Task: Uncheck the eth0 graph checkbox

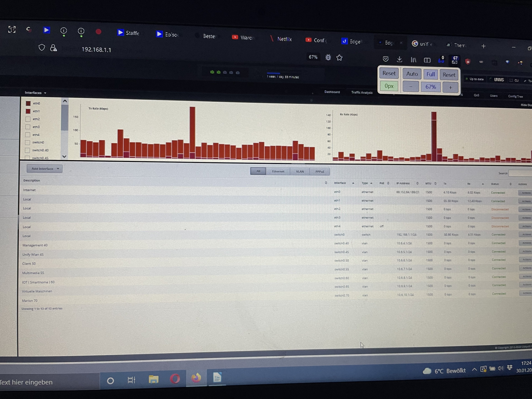Action: tap(28, 103)
